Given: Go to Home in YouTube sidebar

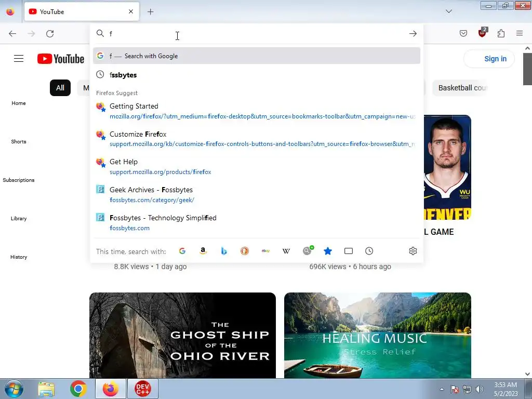Looking at the screenshot, I should point(19,103).
